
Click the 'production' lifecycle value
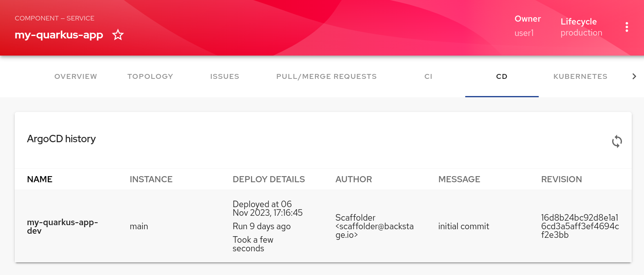[581, 33]
